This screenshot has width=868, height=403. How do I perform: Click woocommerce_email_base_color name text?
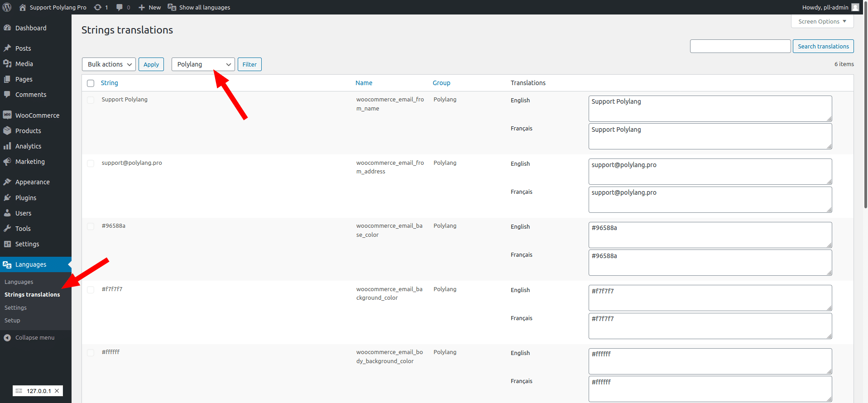tap(389, 230)
